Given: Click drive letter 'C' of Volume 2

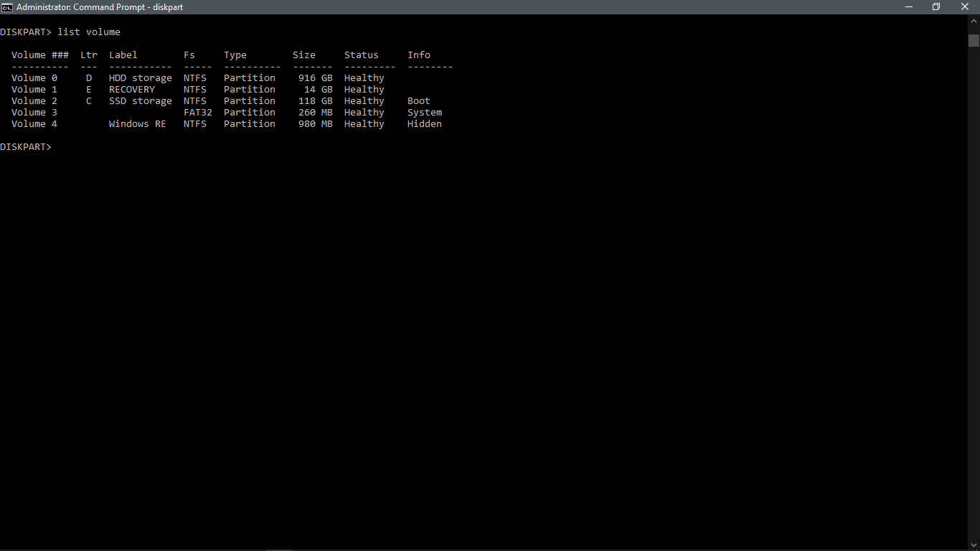Looking at the screenshot, I should coord(89,101).
